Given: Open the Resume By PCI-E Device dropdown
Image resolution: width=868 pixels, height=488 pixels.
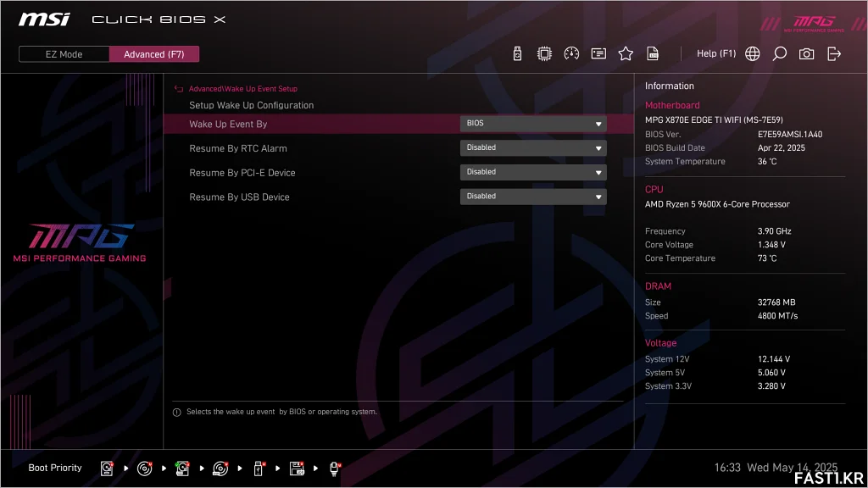Looking at the screenshot, I should point(533,172).
